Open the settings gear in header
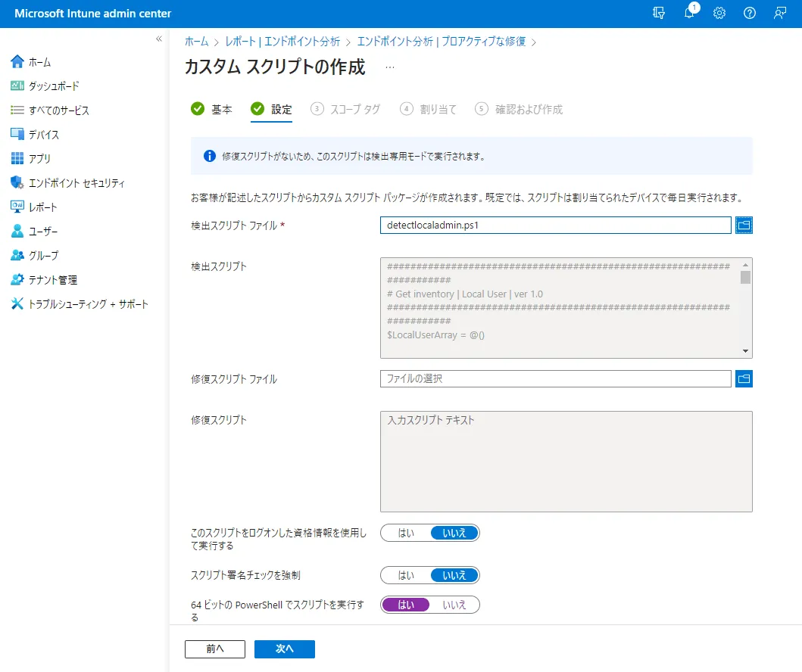This screenshot has height=672, width=802. coord(719,14)
